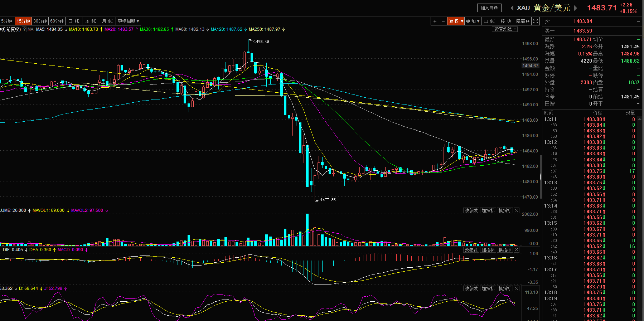Viewport: 644px width, 321px height.
Task: Hide side panel using 隐藏 button
Action: [523, 21]
